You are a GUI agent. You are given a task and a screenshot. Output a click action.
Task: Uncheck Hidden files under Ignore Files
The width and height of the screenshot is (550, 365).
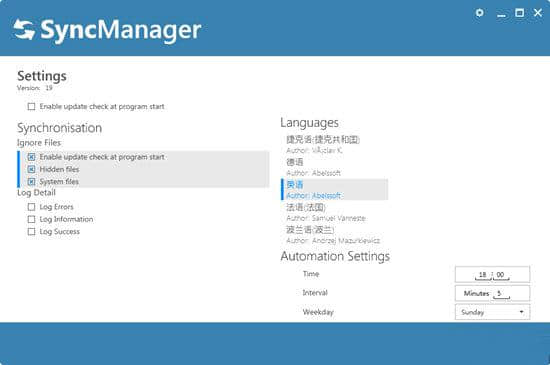point(32,169)
